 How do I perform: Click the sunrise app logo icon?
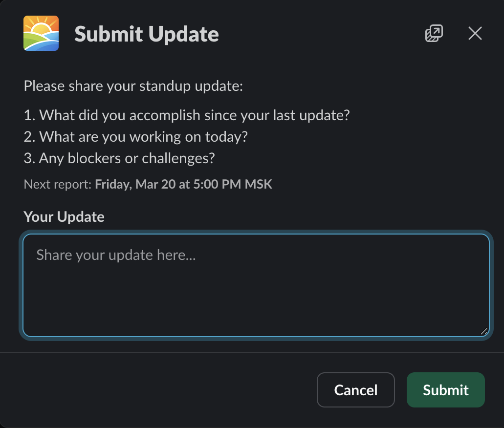point(41,33)
